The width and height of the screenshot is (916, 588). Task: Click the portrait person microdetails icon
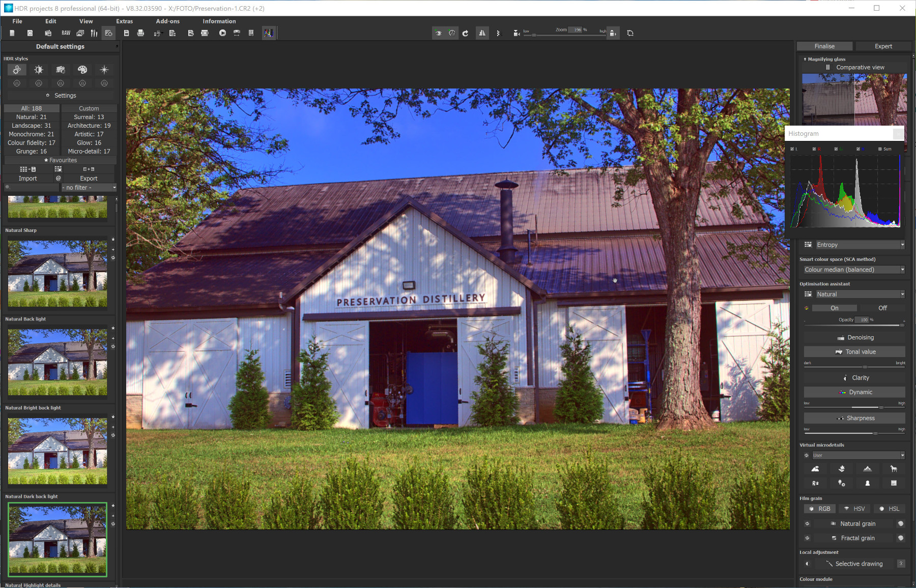tap(868, 483)
